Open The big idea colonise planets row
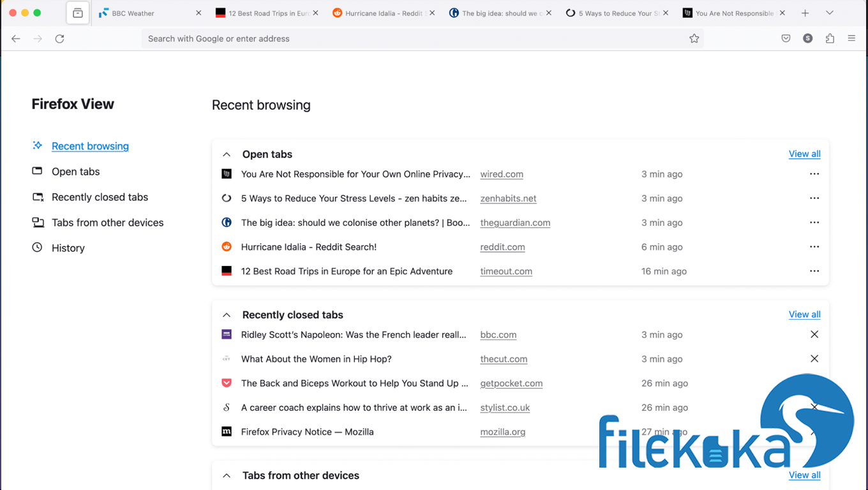 coord(355,223)
